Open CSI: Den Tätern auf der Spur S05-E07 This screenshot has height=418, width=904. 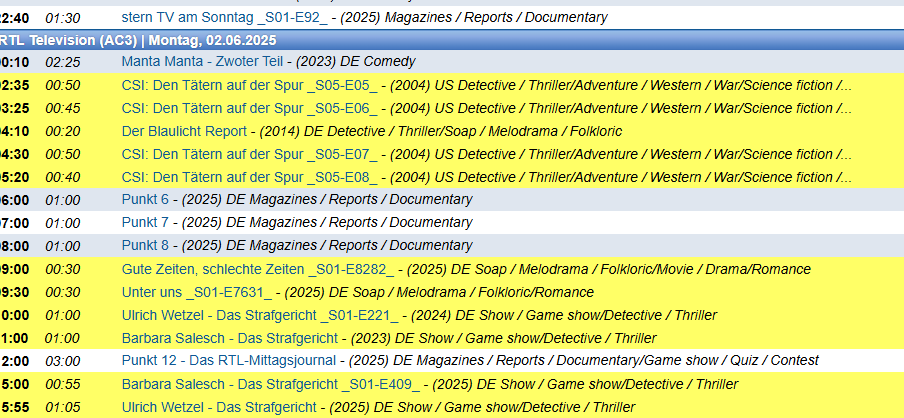(x=250, y=155)
